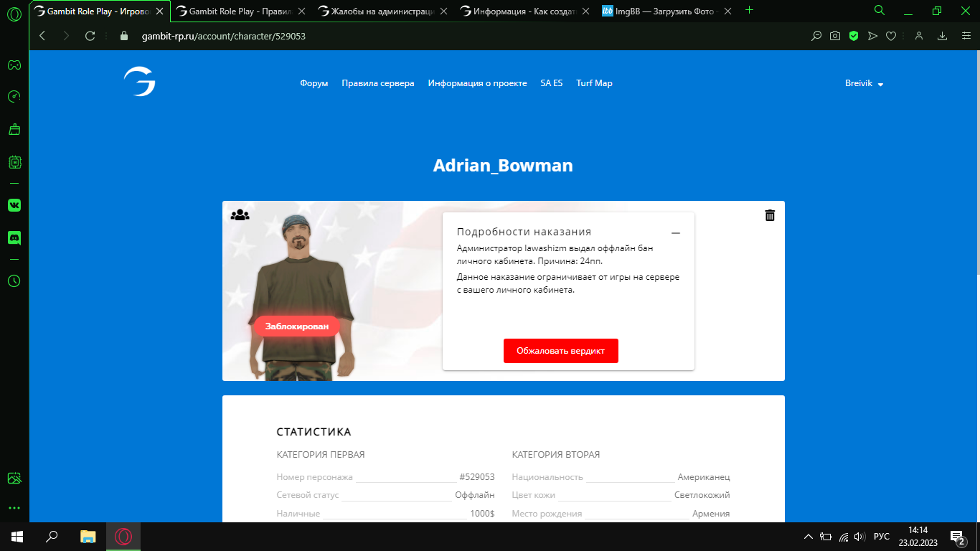Open GX Corner gamepad icon in sidebar
The image size is (980, 551).
point(14,65)
